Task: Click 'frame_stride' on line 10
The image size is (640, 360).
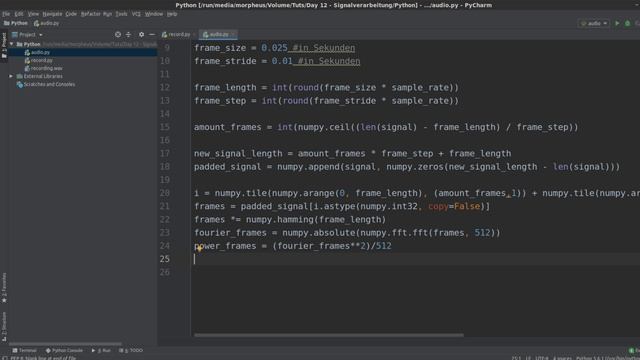Action: [x=225, y=61]
